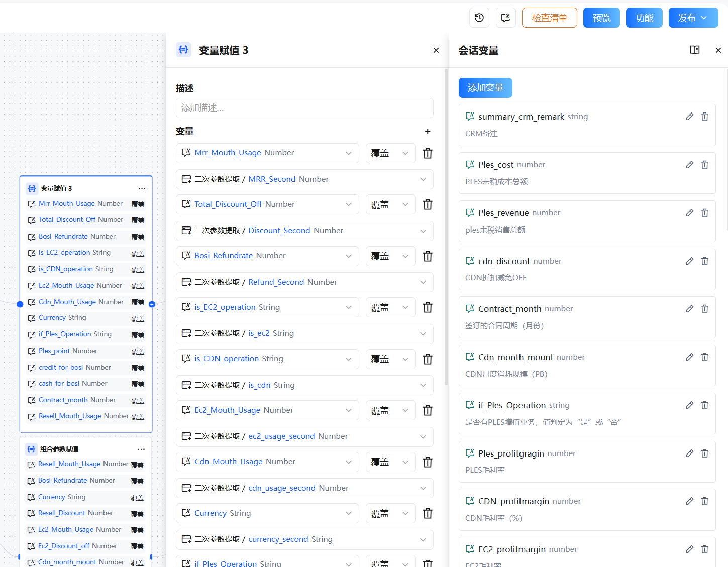Open the 变量赋值 3 node options menu
The height and width of the screenshot is (567, 728).
coord(142,188)
